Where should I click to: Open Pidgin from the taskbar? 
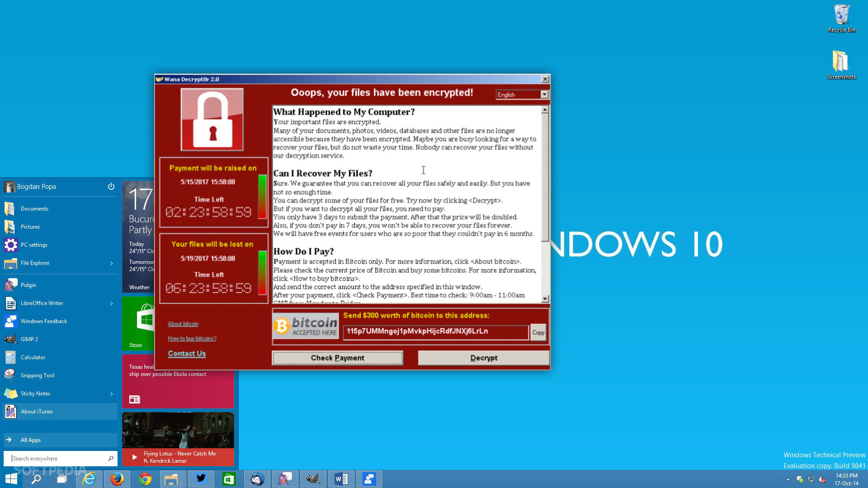tap(285, 479)
